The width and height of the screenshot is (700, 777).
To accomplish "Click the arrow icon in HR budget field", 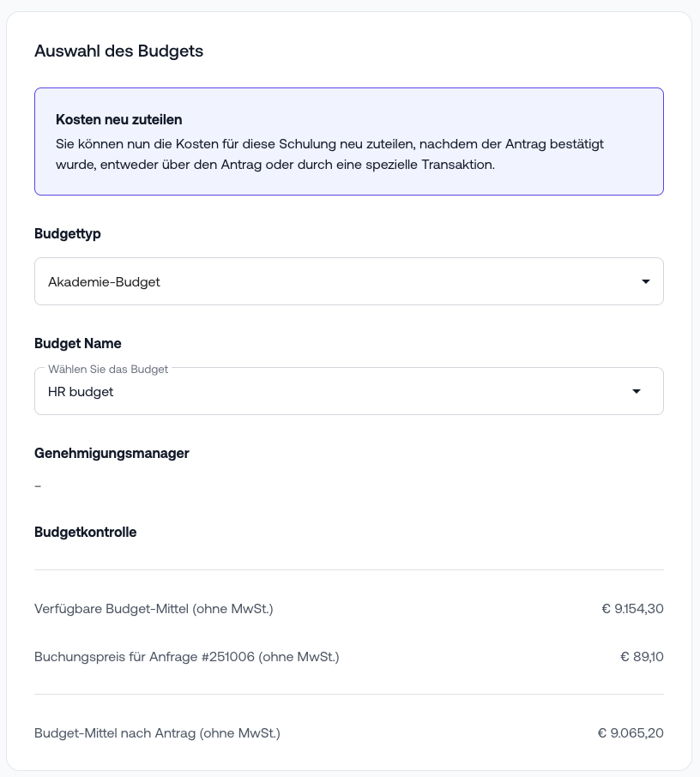I will pyautogui.click(x=637, y=392).
